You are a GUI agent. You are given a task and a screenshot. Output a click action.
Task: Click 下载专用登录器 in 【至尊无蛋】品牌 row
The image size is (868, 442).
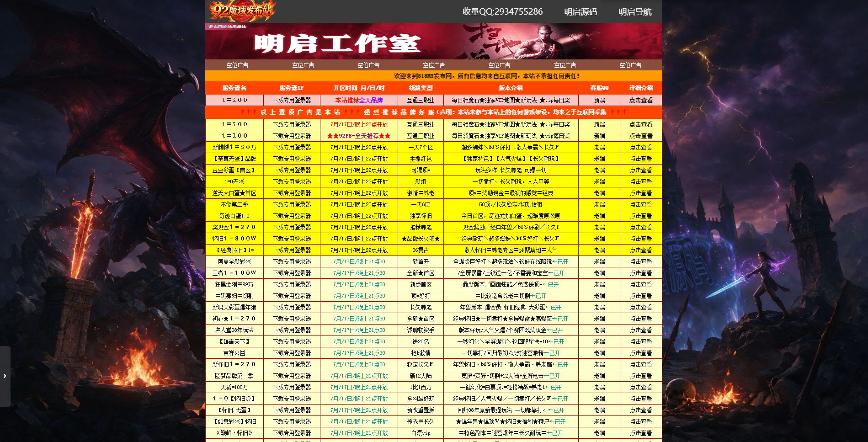point(292,159)
